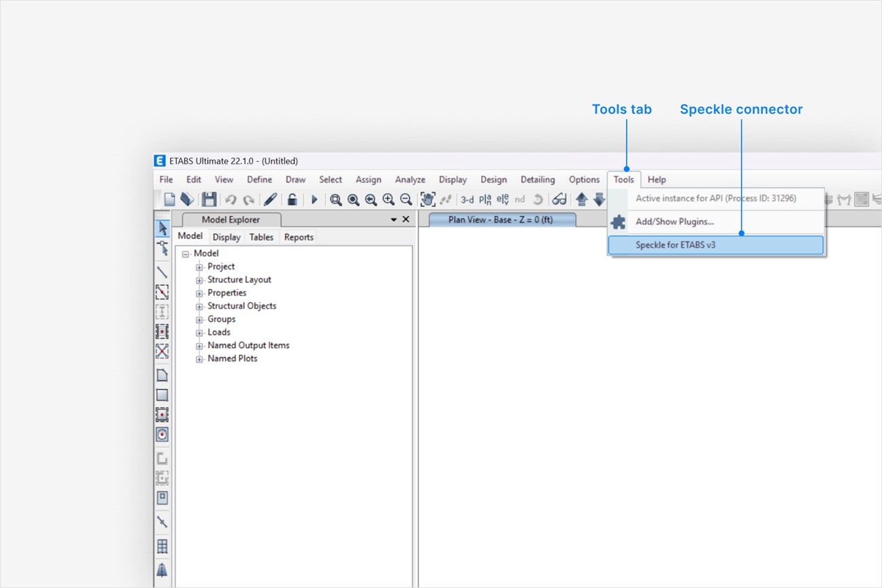
Task: Expand the Structure Layout node
Action: point(199,280)
